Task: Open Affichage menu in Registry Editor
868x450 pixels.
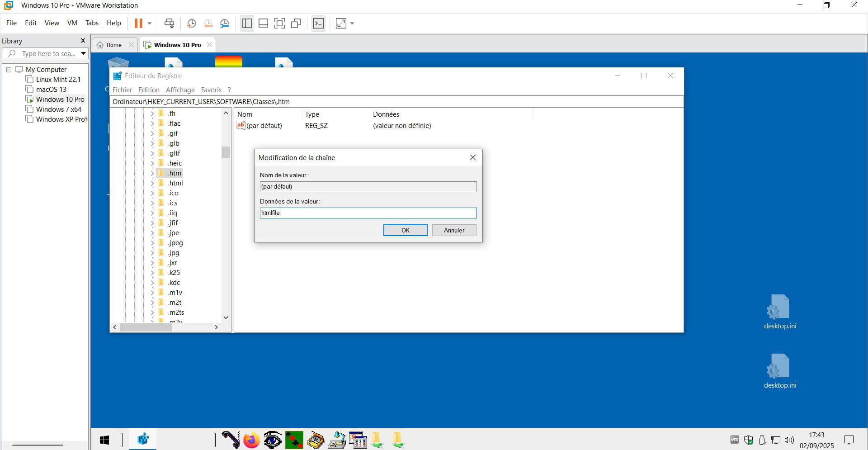Action: tap(180, 90)
